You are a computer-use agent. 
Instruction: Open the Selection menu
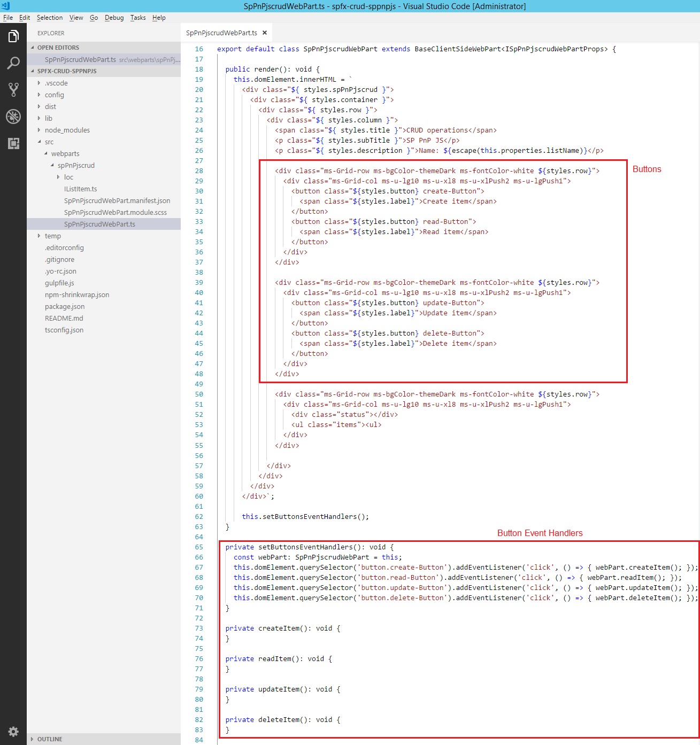pos(50,18)
